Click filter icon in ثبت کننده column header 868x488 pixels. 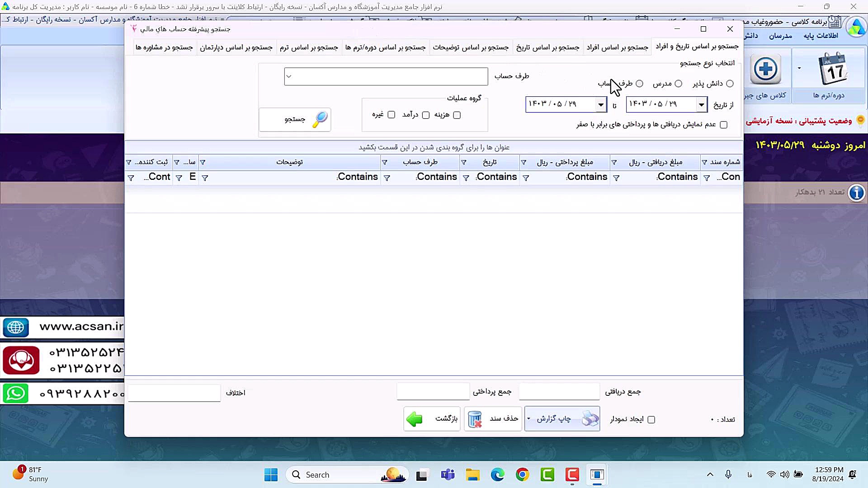point(128,162)
